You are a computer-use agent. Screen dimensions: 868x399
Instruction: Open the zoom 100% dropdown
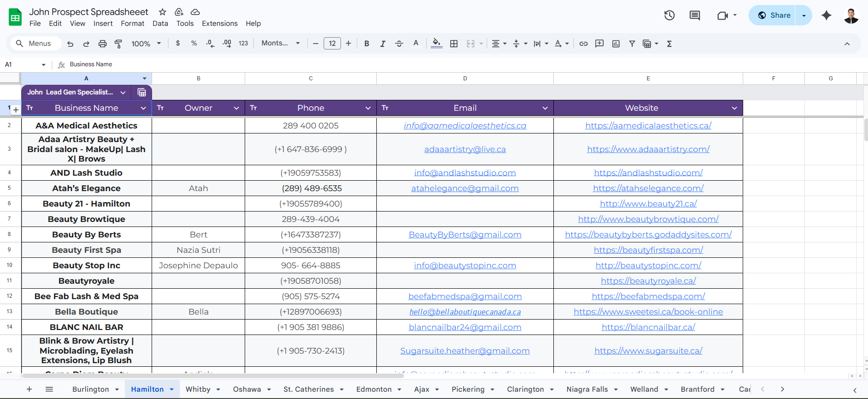coord(146,44)
